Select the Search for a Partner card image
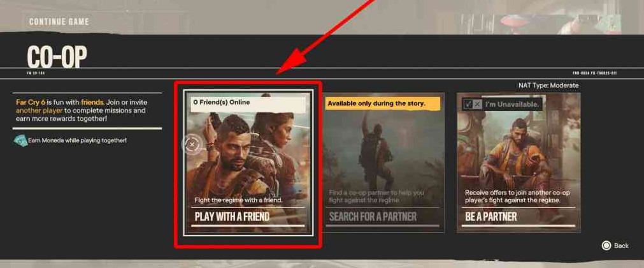 (383, 163)
